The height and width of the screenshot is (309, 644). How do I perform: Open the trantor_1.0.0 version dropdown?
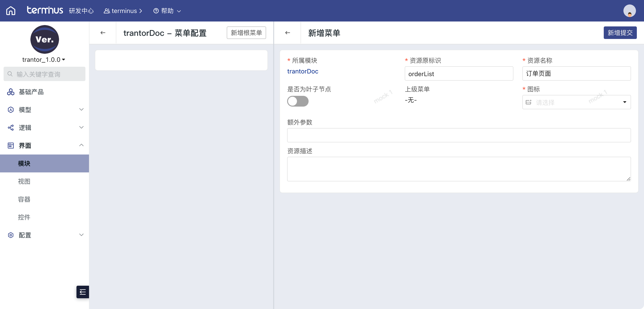[44, 60]
